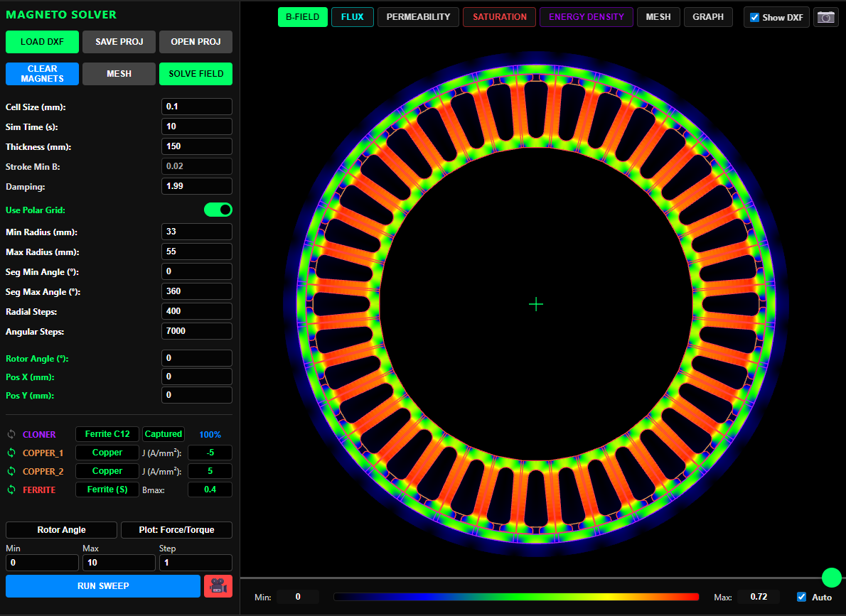Screen dimensions: 846x616
Task: Click the refresh icon beside COPPER_2
Action: click(10, 471)
